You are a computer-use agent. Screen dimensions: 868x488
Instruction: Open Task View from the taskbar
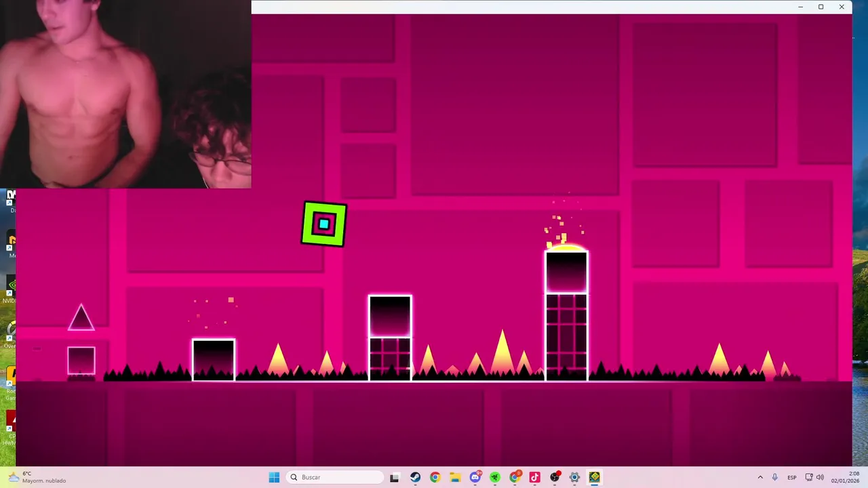tap(395, 477)
